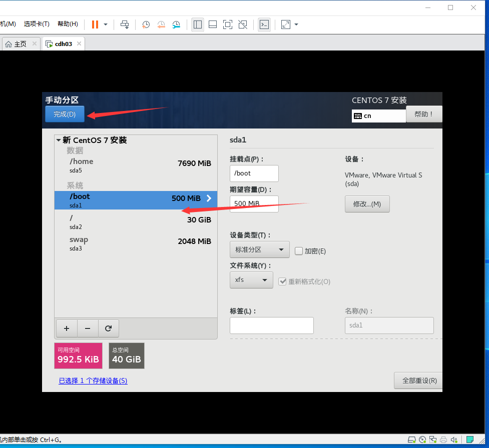
Task: Click the sound card status icon
Action: [454, 439]
